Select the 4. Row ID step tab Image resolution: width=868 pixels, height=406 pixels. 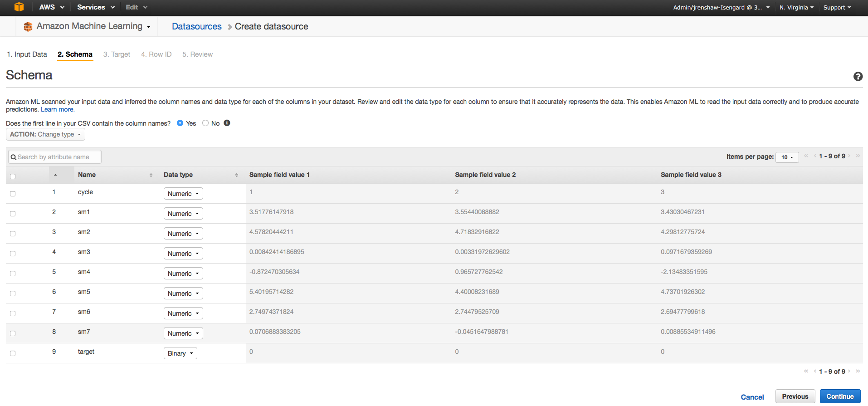[x=156, y=54]
